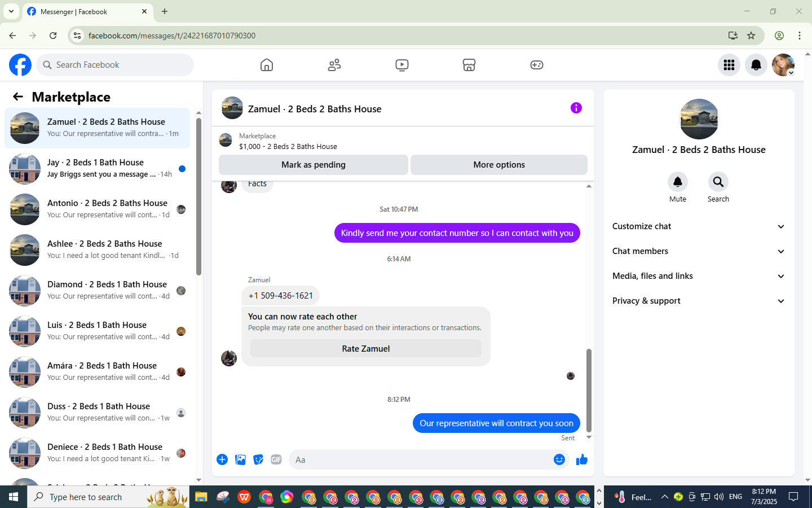Open File Explorer from taskbar
The width and height of the screenshot is (812, 508).
tap(201, 497)
